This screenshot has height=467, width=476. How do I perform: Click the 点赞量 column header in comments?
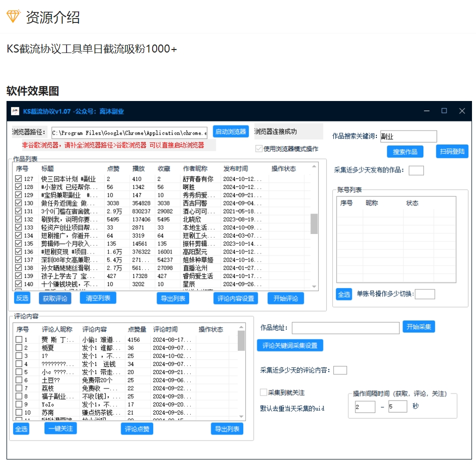137,329
